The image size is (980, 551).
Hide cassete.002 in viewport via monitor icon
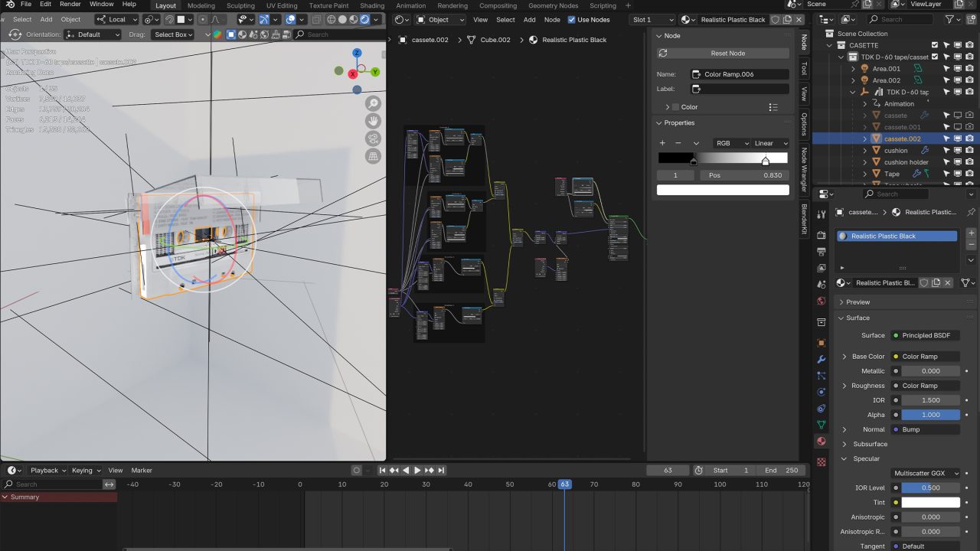957,139
